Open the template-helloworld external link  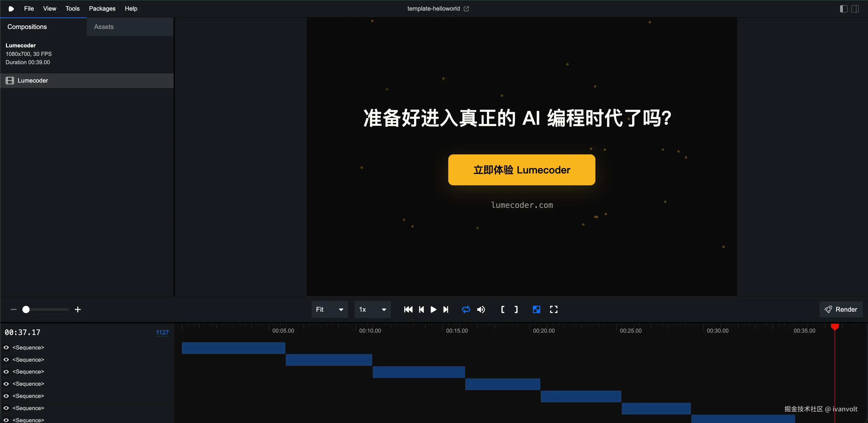[x=466, y=9]
